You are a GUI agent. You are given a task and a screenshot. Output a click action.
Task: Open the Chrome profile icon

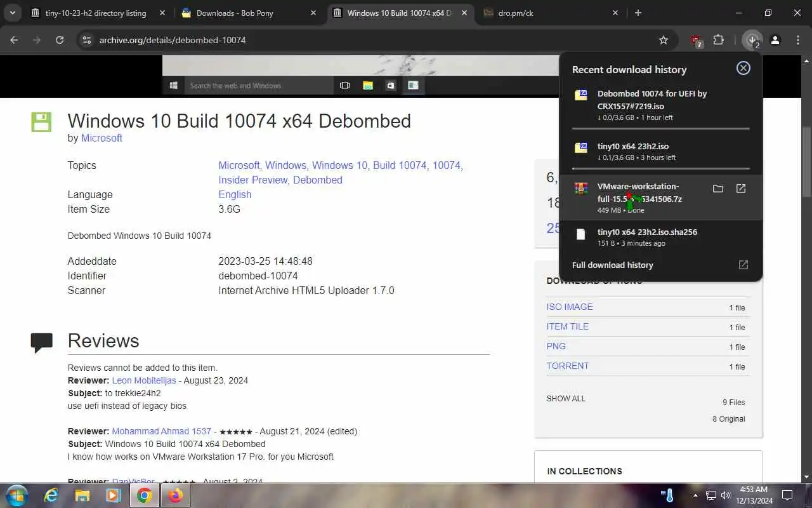[x=775, y=40]
